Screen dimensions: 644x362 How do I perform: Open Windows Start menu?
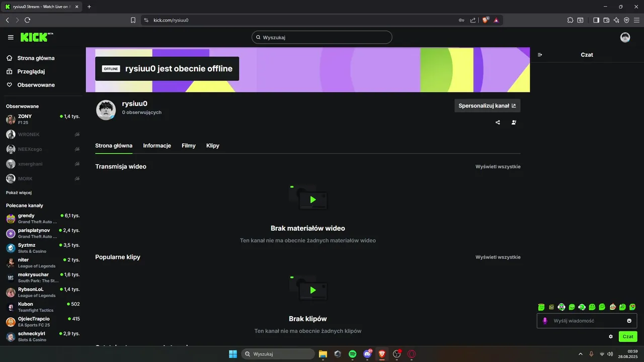[233, 354]
